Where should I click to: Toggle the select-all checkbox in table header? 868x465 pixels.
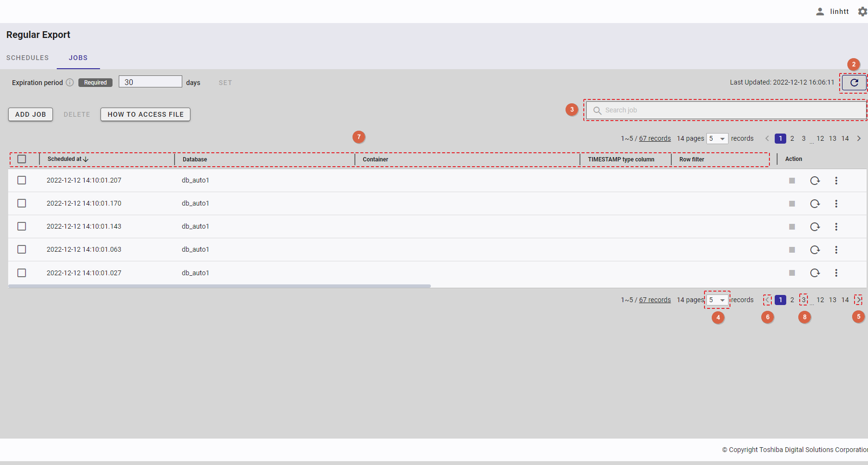(22, 159)
